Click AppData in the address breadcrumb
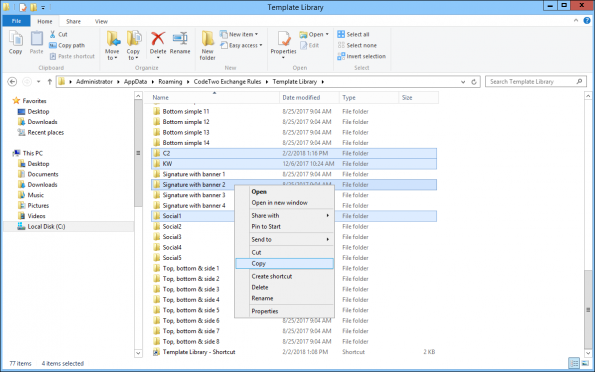Viewport: 595px width, 372px height. click(135, 82)
